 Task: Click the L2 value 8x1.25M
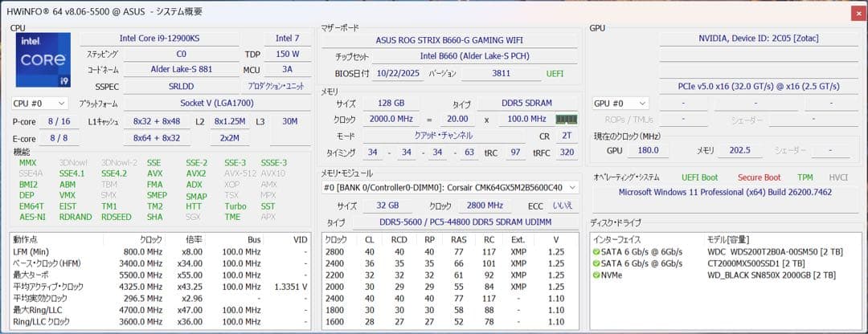[229, 121]
